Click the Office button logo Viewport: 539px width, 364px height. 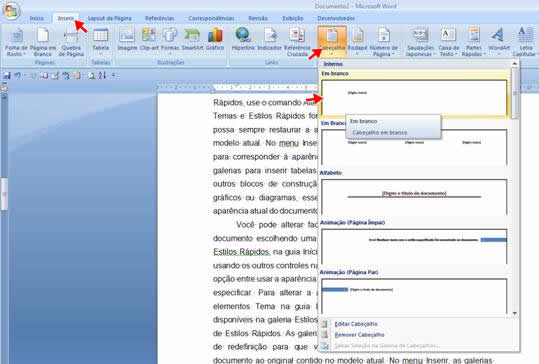11,11
